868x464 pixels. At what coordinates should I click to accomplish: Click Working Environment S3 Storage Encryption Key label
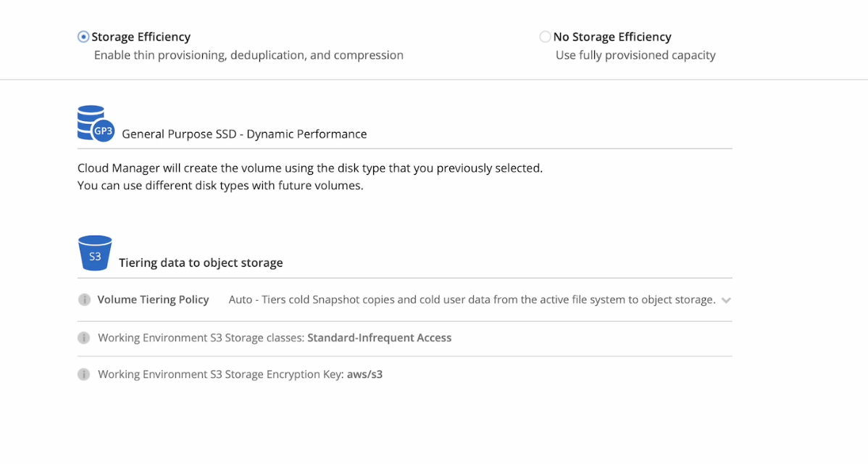pyautogui.click(x=220, y=374)
